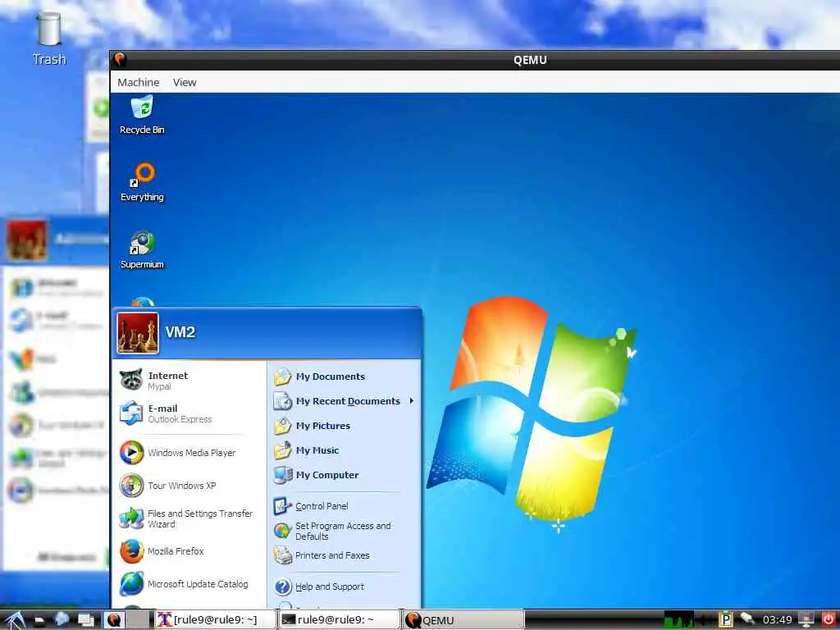Expand My Recent Documents submenu arrow
This screenshot has width=840, height=630.
click(x=412, y=400)
